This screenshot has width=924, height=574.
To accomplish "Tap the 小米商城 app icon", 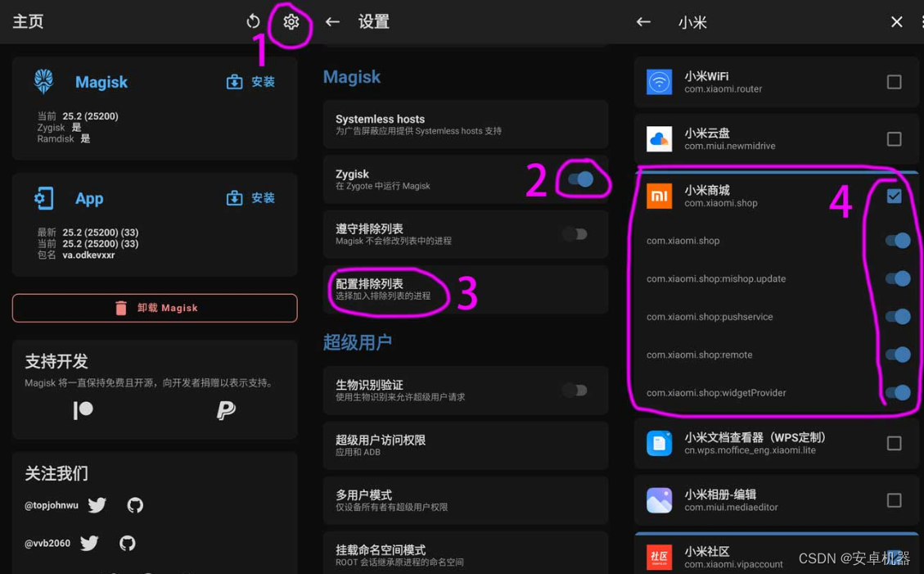I will 659,196.
